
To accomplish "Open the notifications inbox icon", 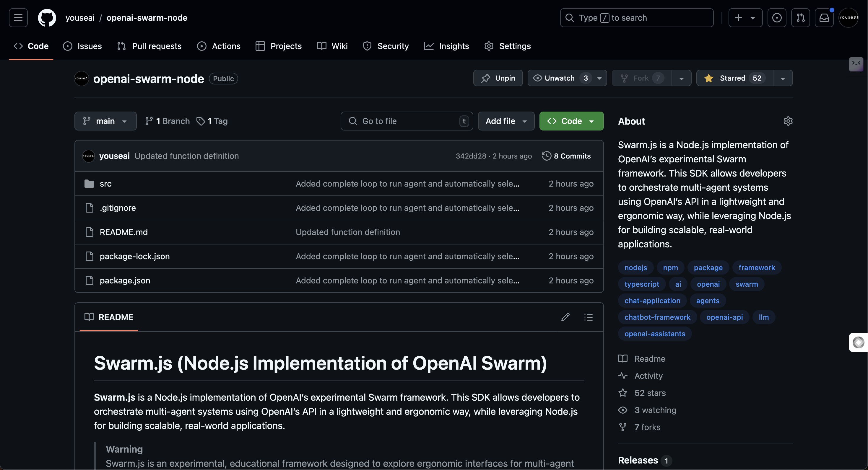I will tap(824, 17).
